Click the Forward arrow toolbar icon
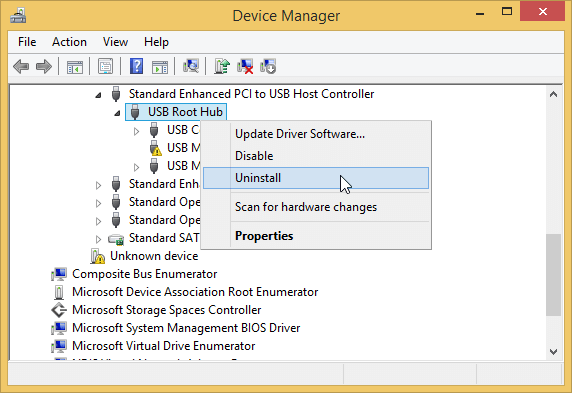Screen dimensions: 572x393 coord(44,67)
